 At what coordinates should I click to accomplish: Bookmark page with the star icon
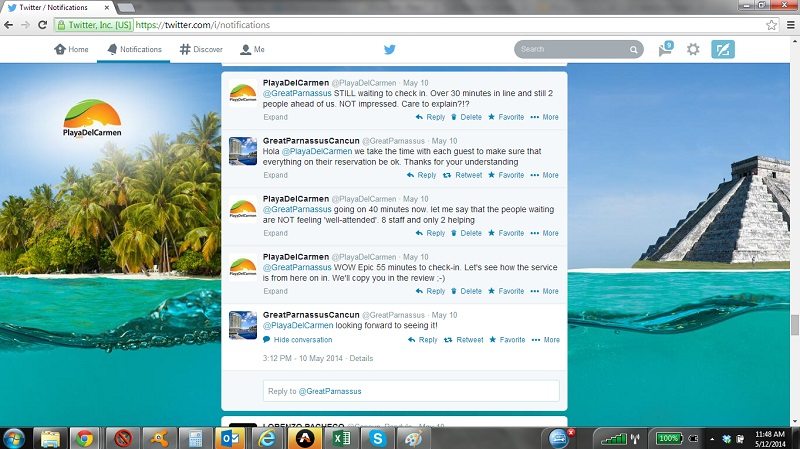pos(771,24)
